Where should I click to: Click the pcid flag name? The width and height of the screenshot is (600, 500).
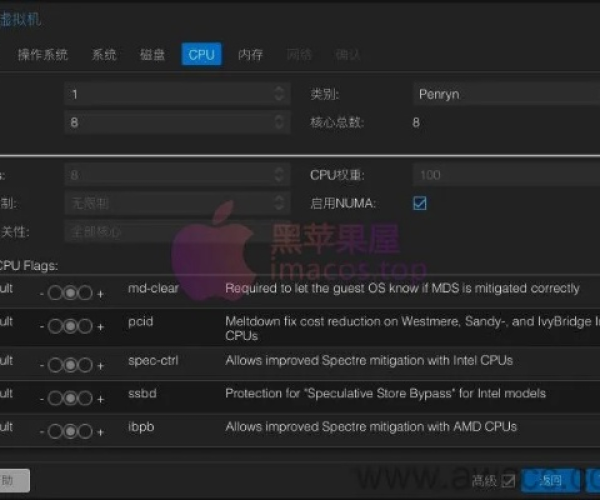[140, 321]
